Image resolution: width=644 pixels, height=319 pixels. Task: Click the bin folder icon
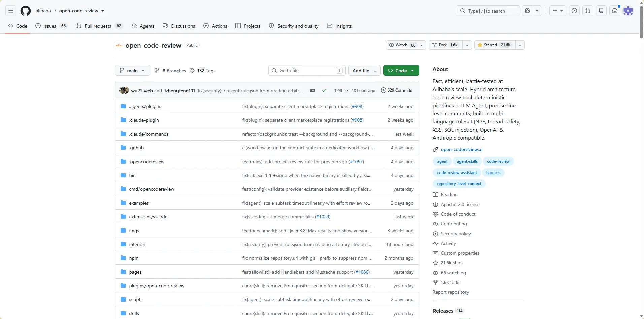(x=123, y=175)
